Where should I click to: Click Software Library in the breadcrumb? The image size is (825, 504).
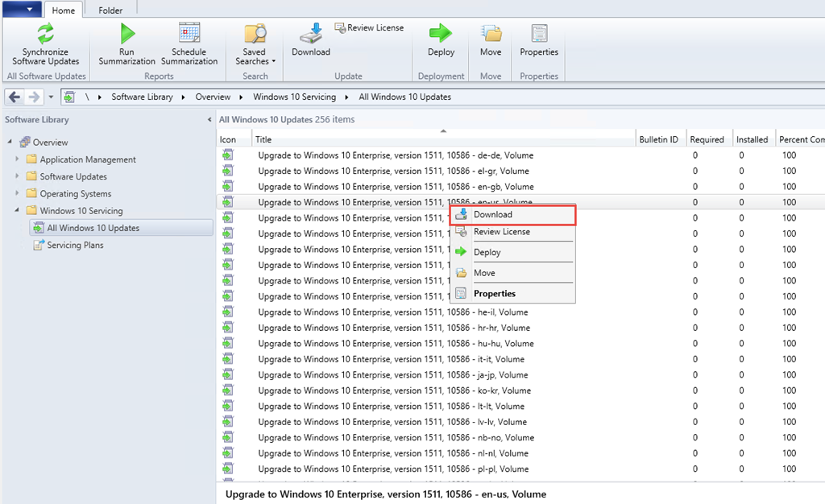pyautogui.click(x=142, y=97)
